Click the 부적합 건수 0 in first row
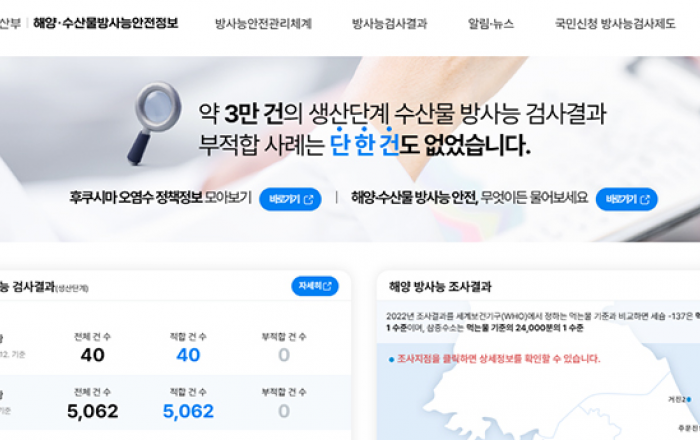This screenshot has height=440, width=700. click(x=284, y=355)
